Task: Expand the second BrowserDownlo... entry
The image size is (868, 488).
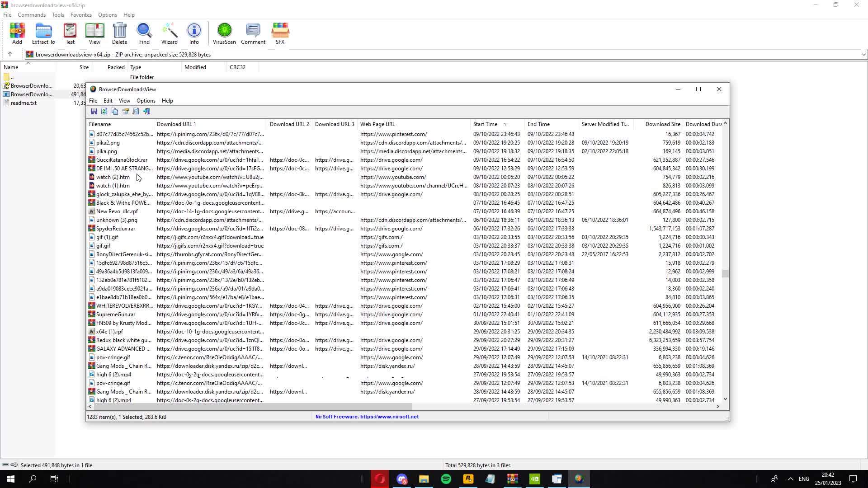Action: [x=31, y=94]
